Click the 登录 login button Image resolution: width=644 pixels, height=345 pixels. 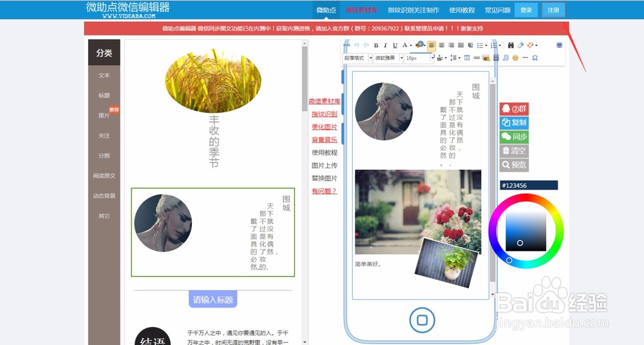[526, 10]
